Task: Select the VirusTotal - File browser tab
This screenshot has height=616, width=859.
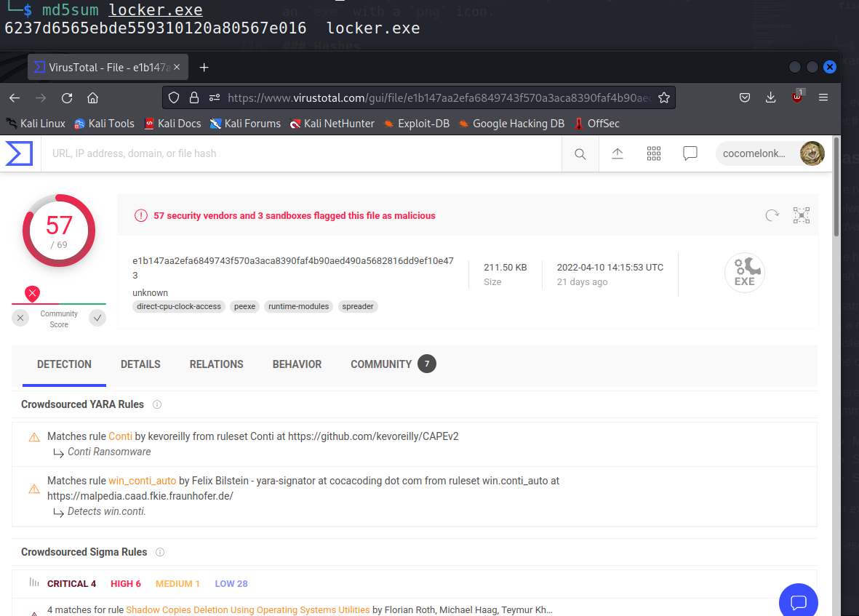Action: (108, 68)
